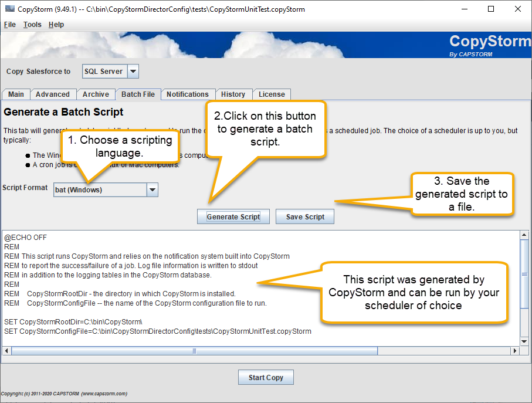Viewport: 532px width, 403px height.
Task: Open the Help menu
Action: [56, 25]
